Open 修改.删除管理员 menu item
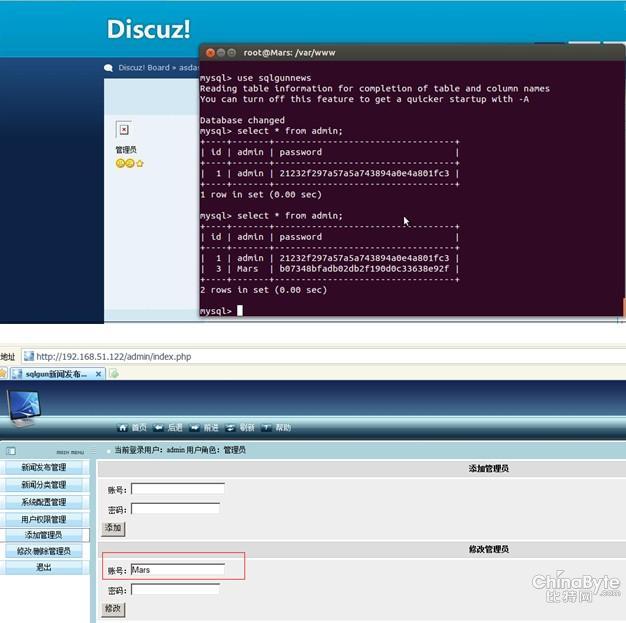Image resolution: width=626 pixels, height=623 pixels. coord(44,551)
